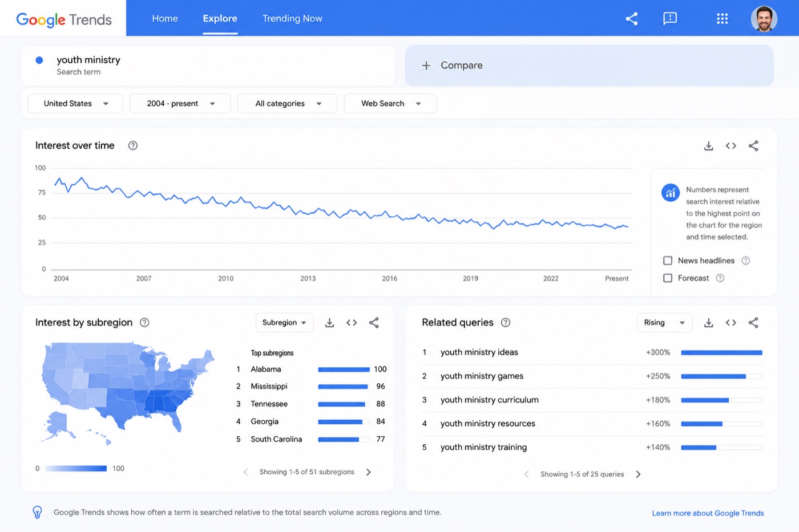Open the youth ministry resources query
The image size is (799, 532).
487,424
